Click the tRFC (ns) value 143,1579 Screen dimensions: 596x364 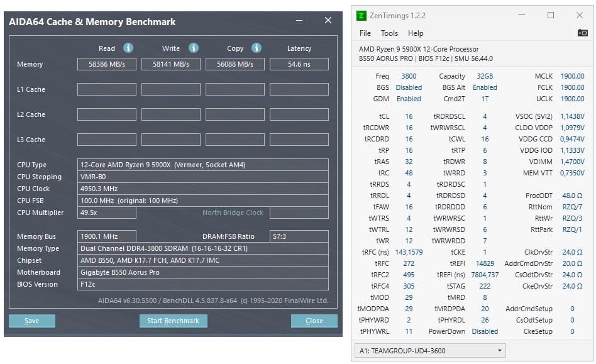click(x=409, y=252)
